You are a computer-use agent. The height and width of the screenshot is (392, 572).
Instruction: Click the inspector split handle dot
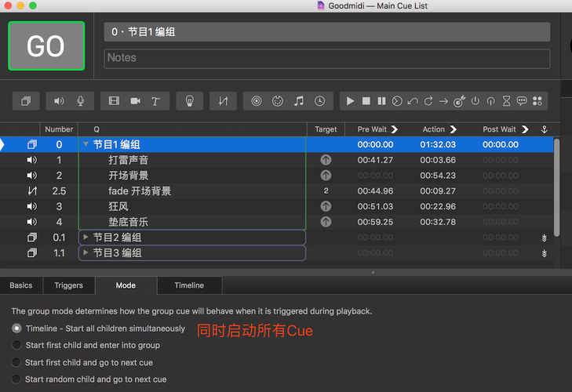click(x=373, y=272)
